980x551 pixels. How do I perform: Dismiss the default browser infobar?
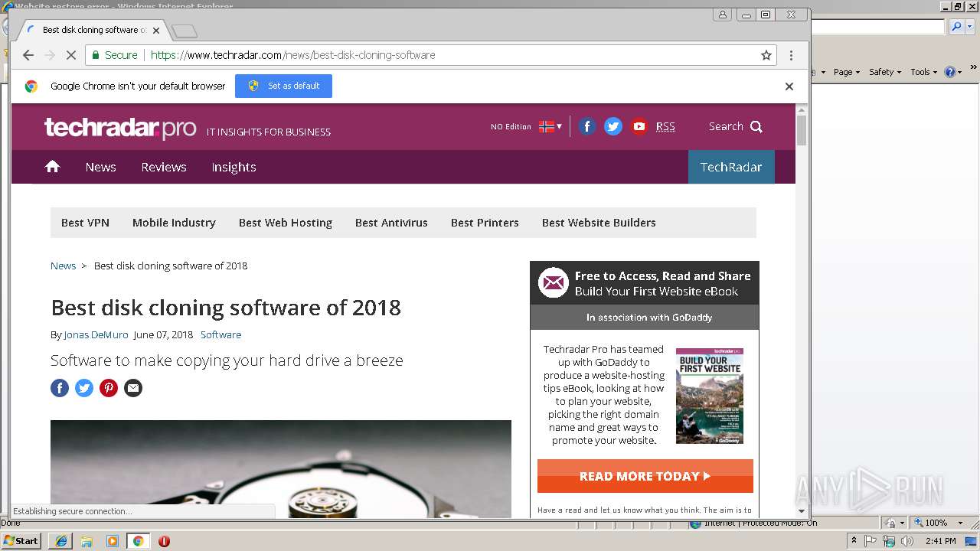tap(789, 86)
